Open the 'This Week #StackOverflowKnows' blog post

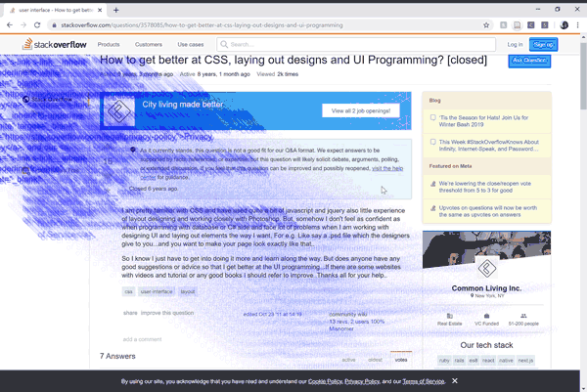pyautogui.click(x=489, y=145)
